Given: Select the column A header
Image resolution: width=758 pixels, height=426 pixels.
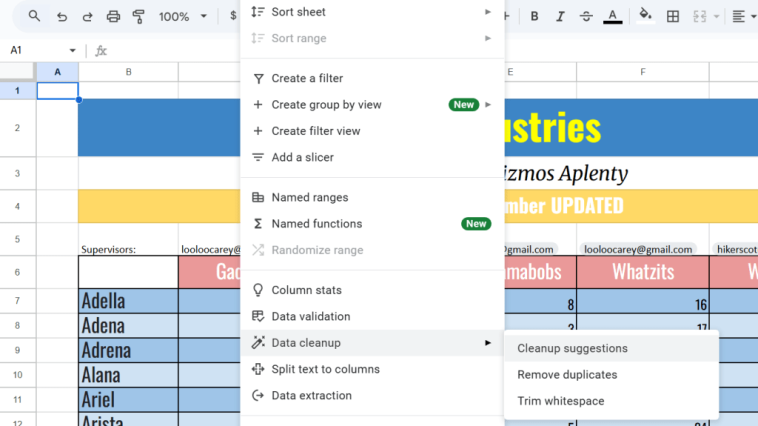Looking at the screenshot, I should [x=57, y=72].
